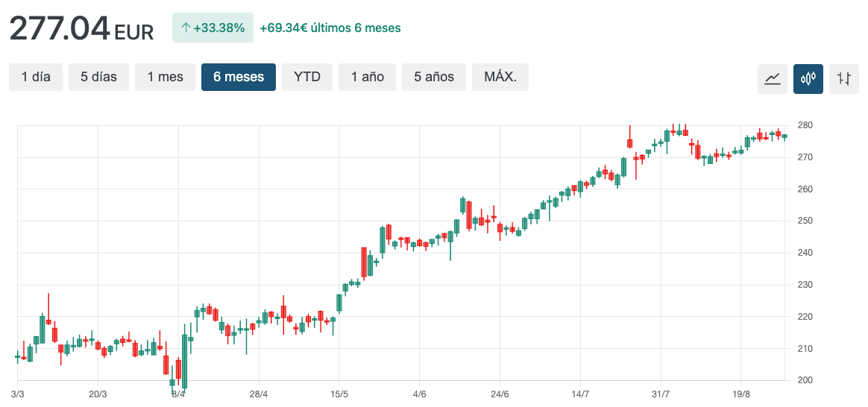868x407 pixels.
Task: Switch to OHLC bar chart icon
Action: 844,78
